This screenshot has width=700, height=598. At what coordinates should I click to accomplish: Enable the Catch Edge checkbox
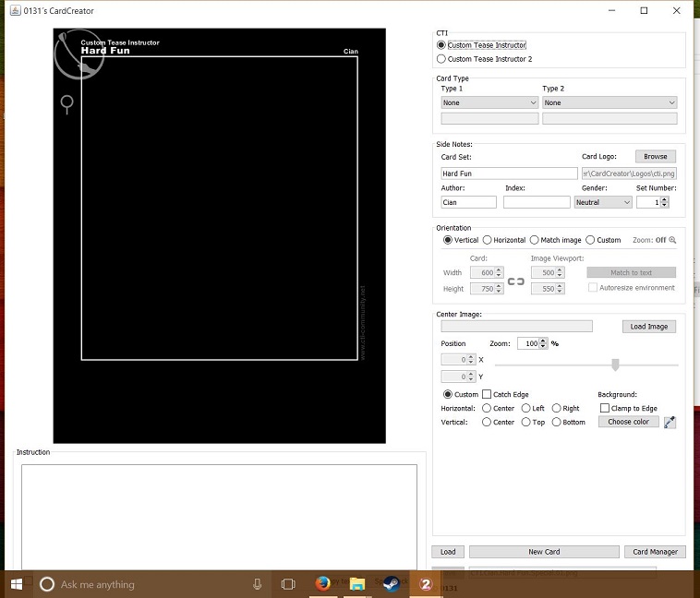(487, 394)
